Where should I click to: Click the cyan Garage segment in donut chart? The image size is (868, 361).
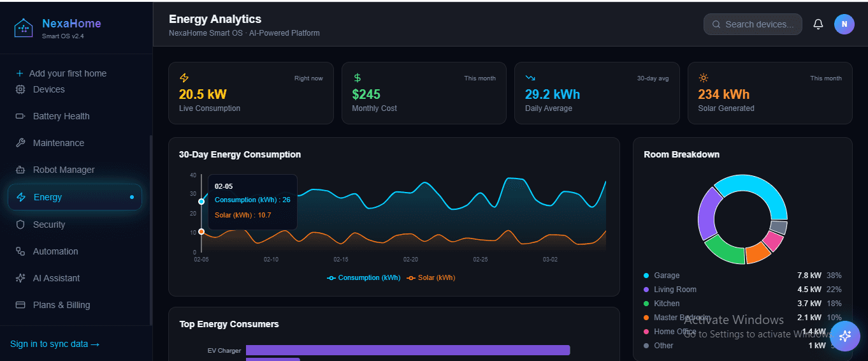[758, 191]
